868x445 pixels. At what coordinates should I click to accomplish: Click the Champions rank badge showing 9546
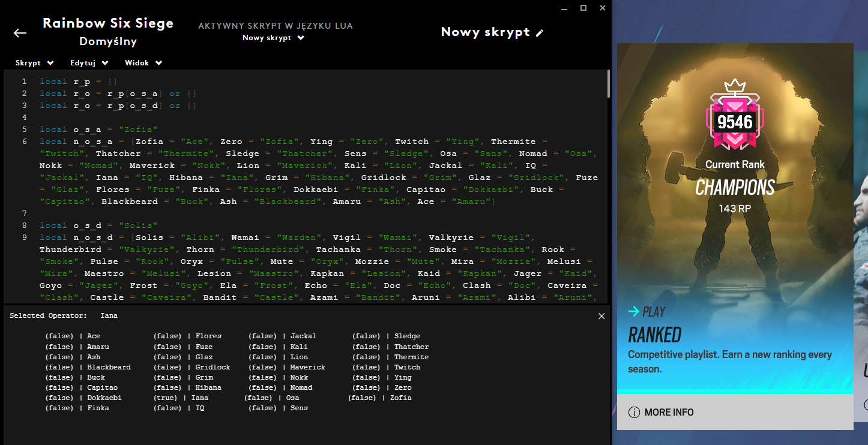735,123
